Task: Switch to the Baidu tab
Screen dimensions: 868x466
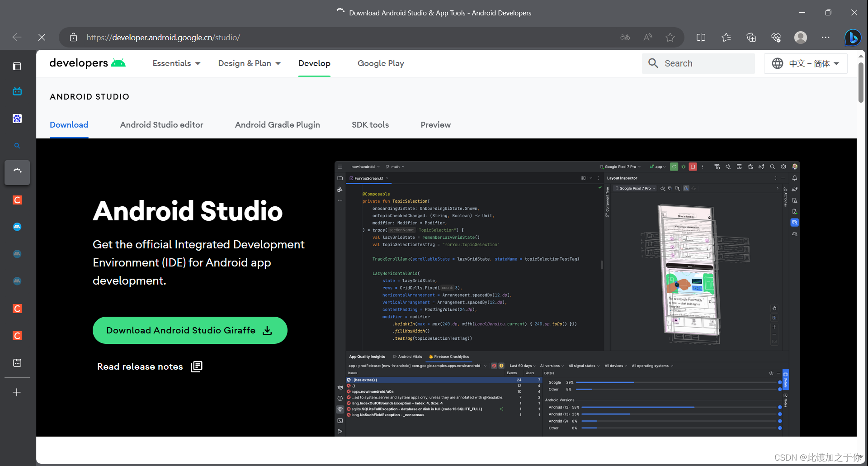Action: [x=17, y=119]
